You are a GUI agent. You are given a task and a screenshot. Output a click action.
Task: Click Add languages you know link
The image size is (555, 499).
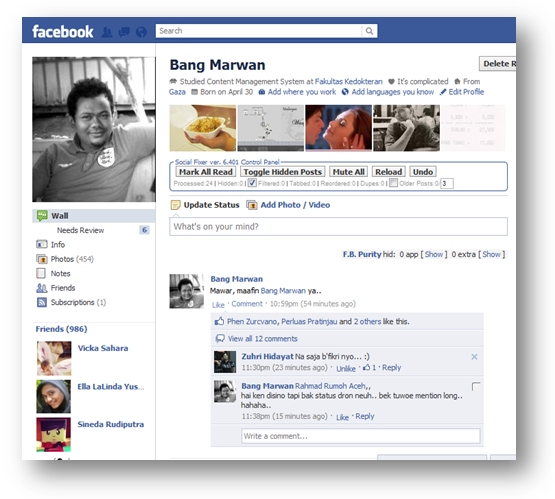pos(393,92)
